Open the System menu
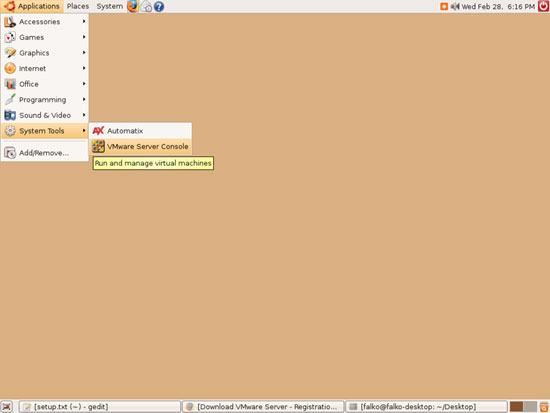Image resolution: width=550 pixels, height=413 pixels. tap(109, 6)
